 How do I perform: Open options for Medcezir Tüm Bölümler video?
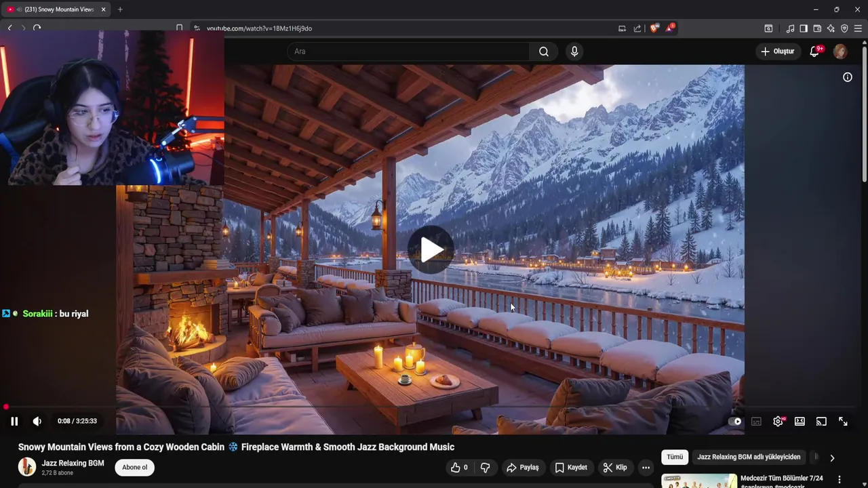(840, 479)
